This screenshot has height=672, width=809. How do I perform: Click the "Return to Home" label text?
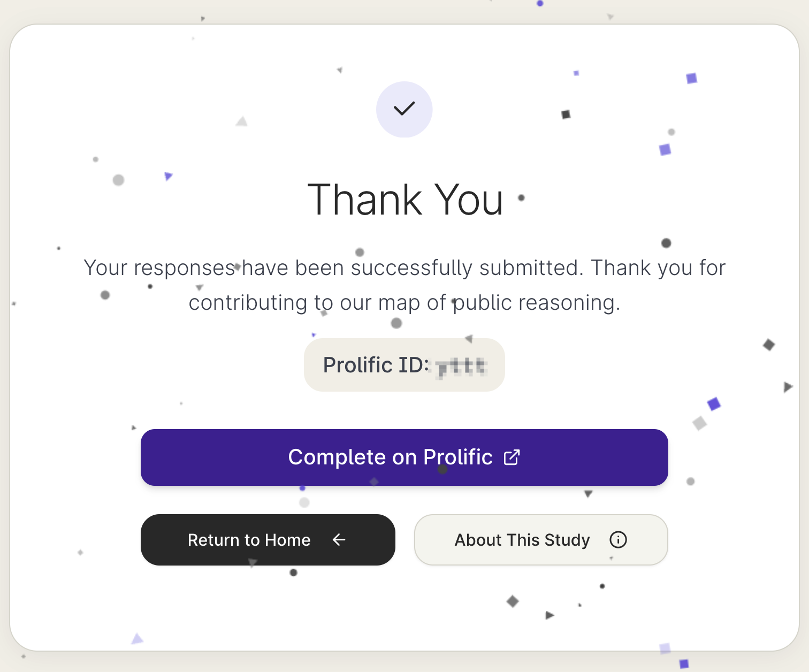tap(249, 540)
